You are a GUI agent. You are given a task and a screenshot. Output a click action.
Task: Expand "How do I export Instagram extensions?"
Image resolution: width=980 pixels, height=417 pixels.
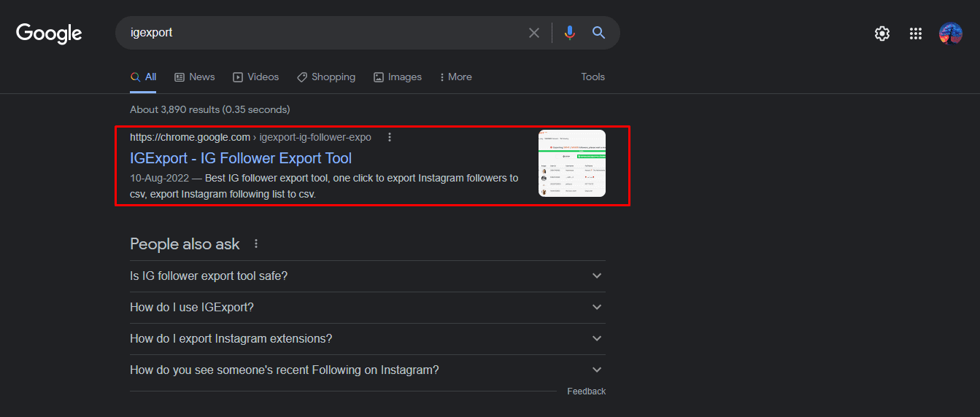[x=368, y=339]
